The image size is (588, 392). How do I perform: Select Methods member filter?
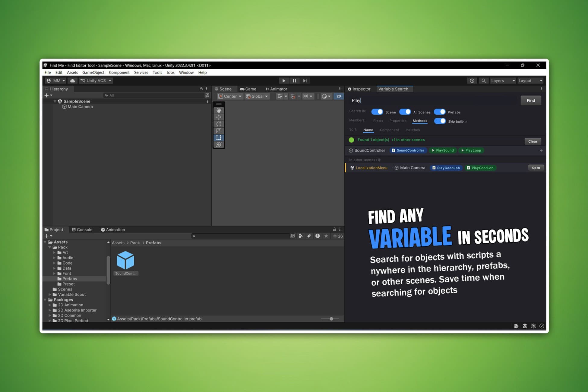[420, 121]
